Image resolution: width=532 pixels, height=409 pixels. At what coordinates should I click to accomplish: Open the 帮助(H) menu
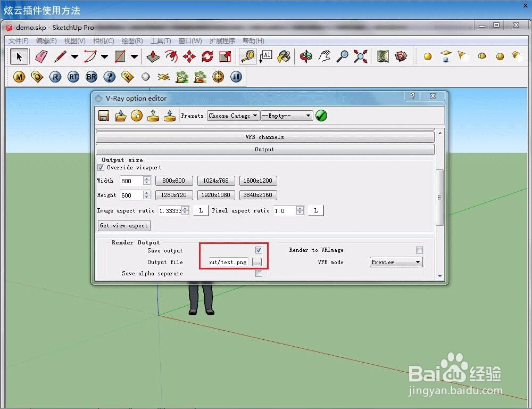pyautogui.click(x=253, y=41)
